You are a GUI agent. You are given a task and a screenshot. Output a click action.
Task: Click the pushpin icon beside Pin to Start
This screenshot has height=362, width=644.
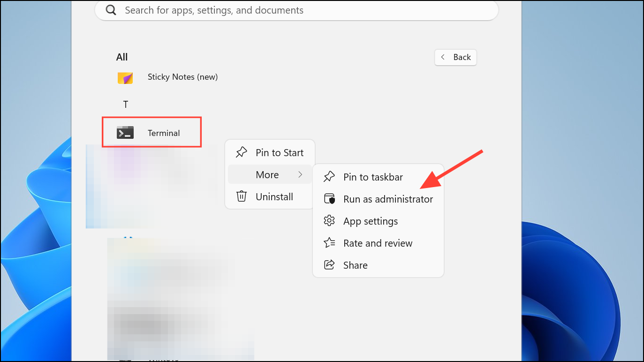click(241, 152)
